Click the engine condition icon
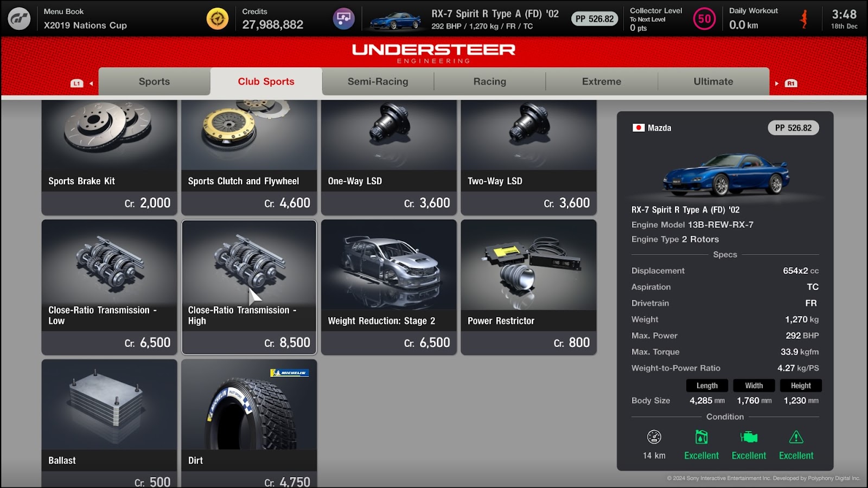 (749, 437)
